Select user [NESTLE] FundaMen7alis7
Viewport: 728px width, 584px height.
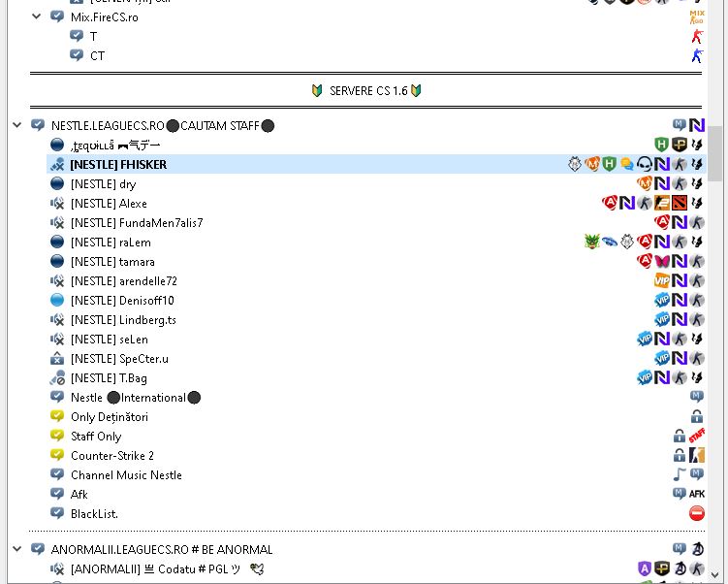click(x=137, y=222)
